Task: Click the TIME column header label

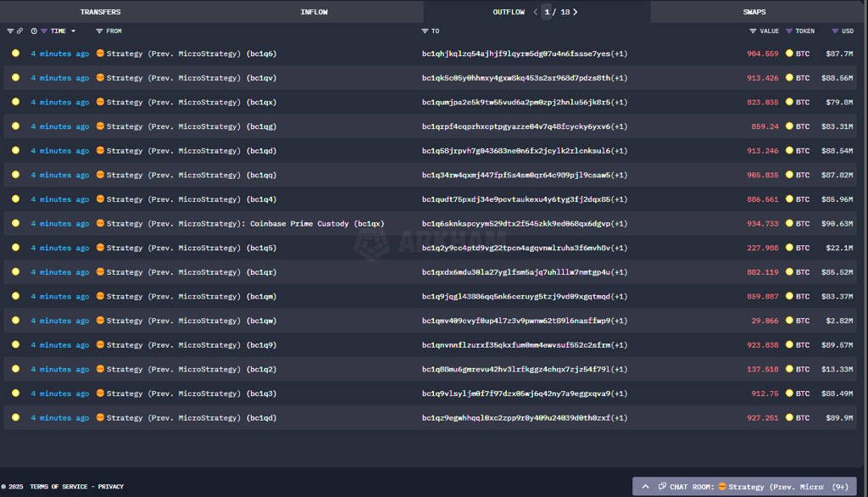Action: 58,31
